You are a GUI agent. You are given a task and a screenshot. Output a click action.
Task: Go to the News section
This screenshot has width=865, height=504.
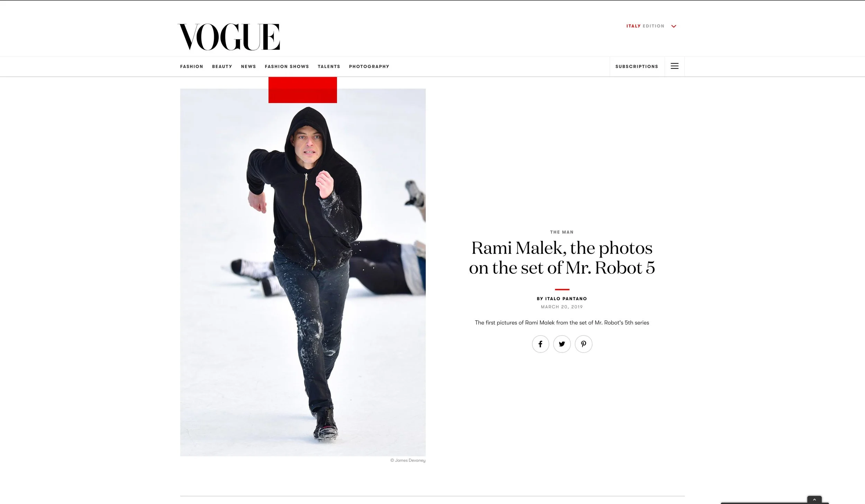click(248, 66)
